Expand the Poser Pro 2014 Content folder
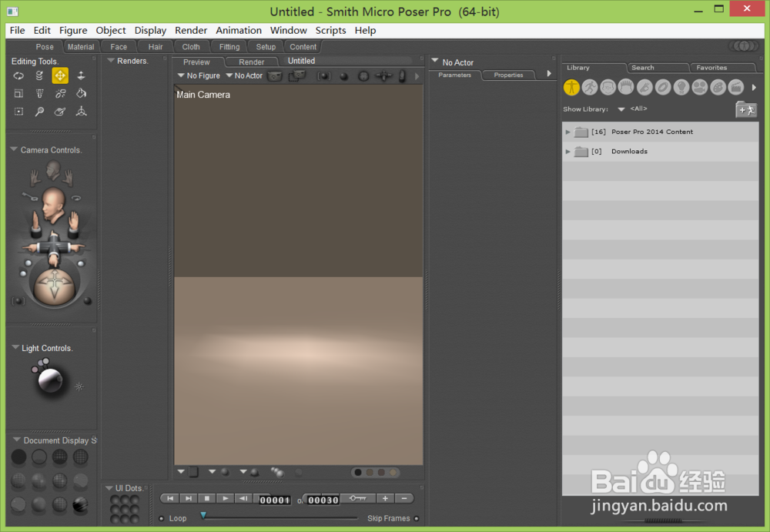This screenshot has height=532, width=770. 568,132
